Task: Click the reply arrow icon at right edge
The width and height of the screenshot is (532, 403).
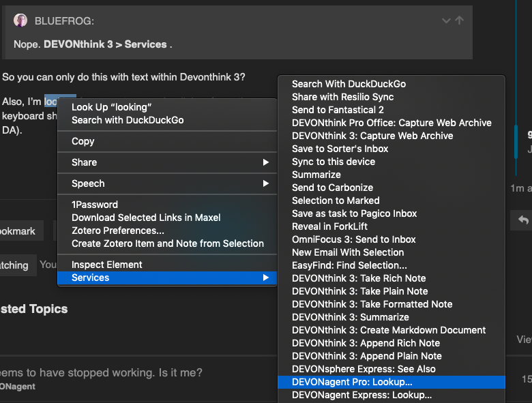Action: (523, 220)
